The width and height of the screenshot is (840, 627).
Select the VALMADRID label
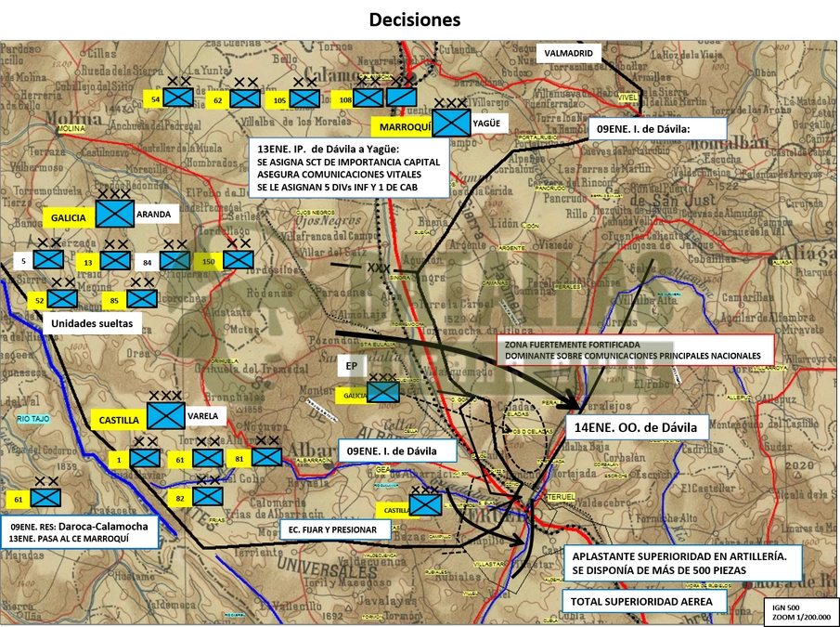pos(568,53)
